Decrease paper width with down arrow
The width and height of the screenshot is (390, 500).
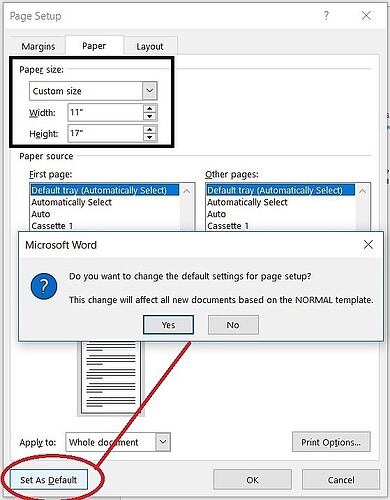pyautogui.click(x=150, y=116)
